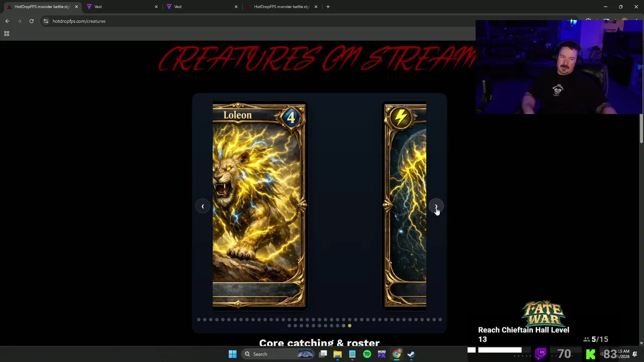The height and width of the screenshot is (362, 644).
Task: Click 'Reach Chieftain Hall Level 13' goal text
Action: [x=524, y=334]
